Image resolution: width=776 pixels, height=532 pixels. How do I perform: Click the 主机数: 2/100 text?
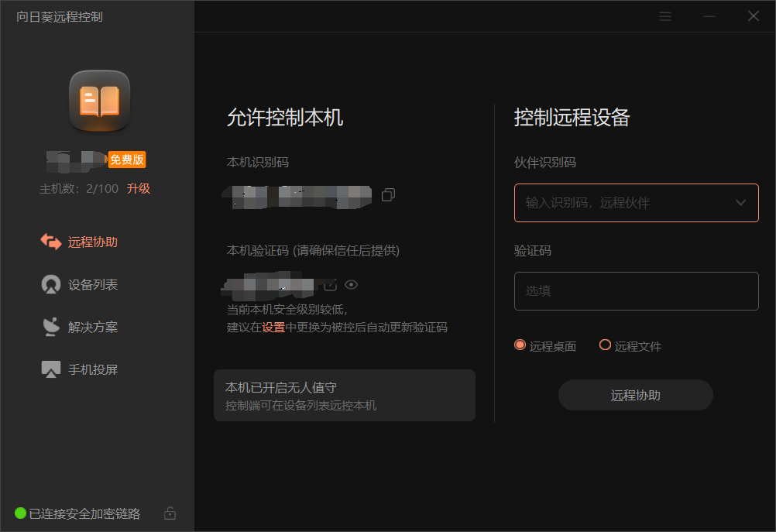(79, 188)
